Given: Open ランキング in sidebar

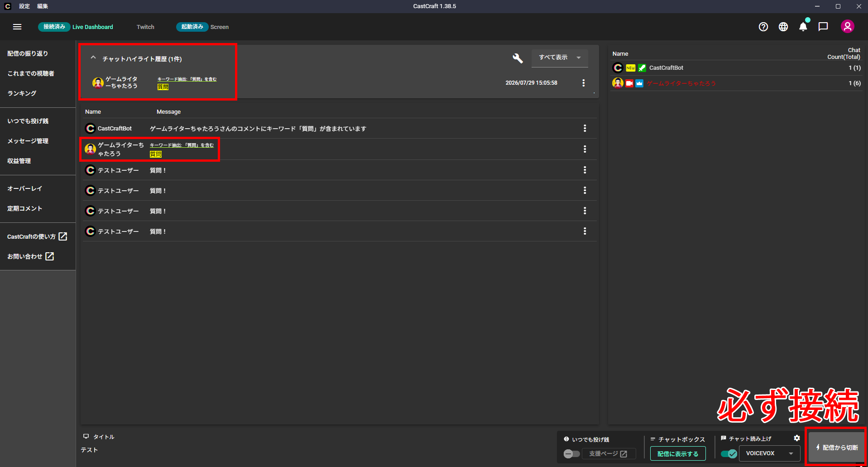Looking at the screenshot, I should (22, 93).
